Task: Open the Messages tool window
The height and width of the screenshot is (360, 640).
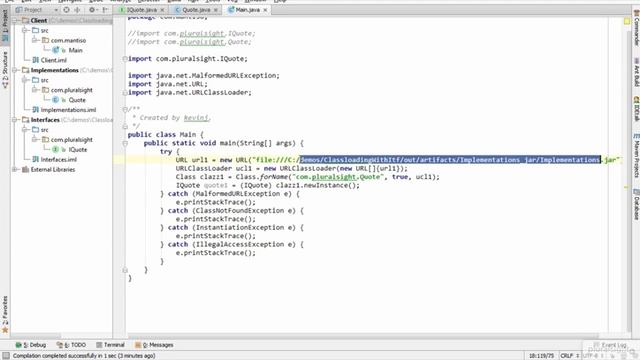Action: pyautogui.click(x=154, y=345)
